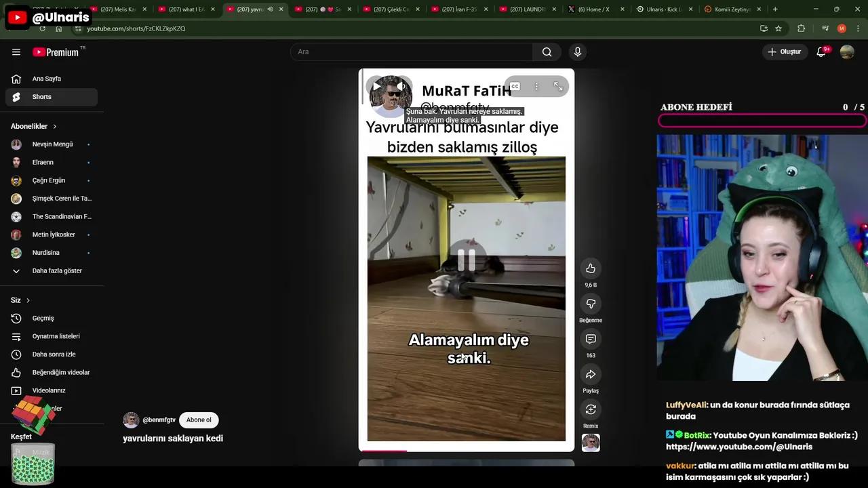868x488 pixels.
Task: Toggle closed captions on the Short
Action: 515,86
